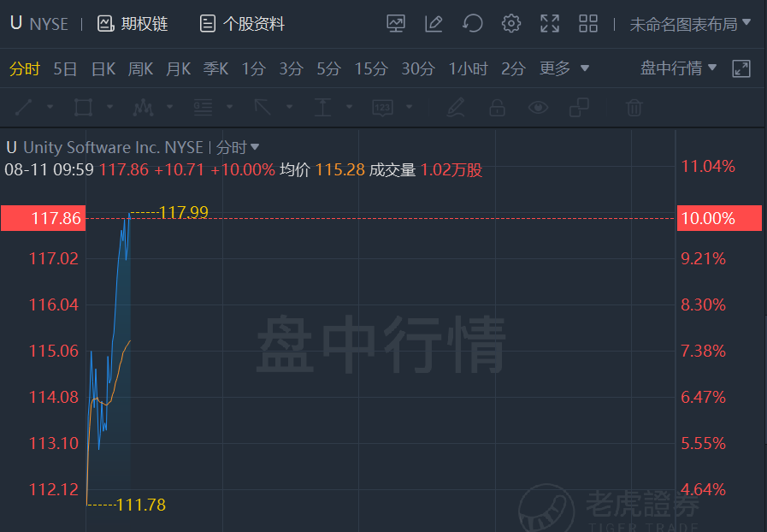Viewport: 767px width, 532px height.
Task: Expand the Fibonacci tool options arrow
Action: 229,106
